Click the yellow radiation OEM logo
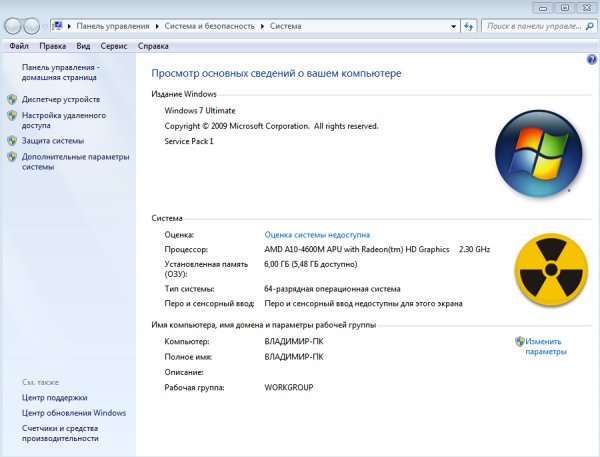The width and height of the screenshot is (600, 457). click(551, 270)
